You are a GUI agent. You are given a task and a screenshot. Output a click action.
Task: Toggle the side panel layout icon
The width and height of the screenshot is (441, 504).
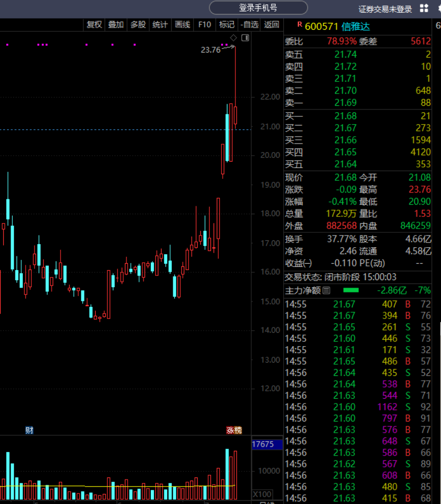pyautogui.click(x=245, y=38)
